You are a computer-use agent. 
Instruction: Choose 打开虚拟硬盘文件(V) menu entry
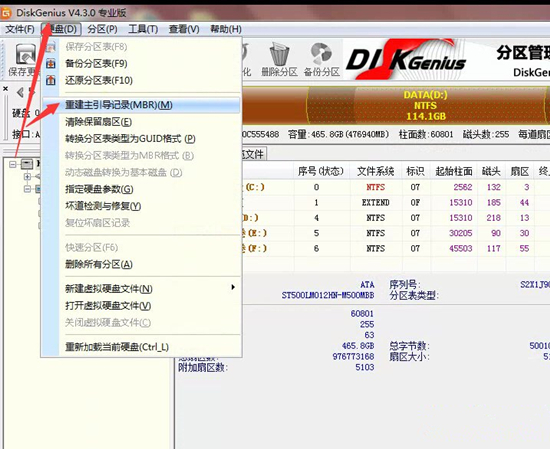pos(141,306)
